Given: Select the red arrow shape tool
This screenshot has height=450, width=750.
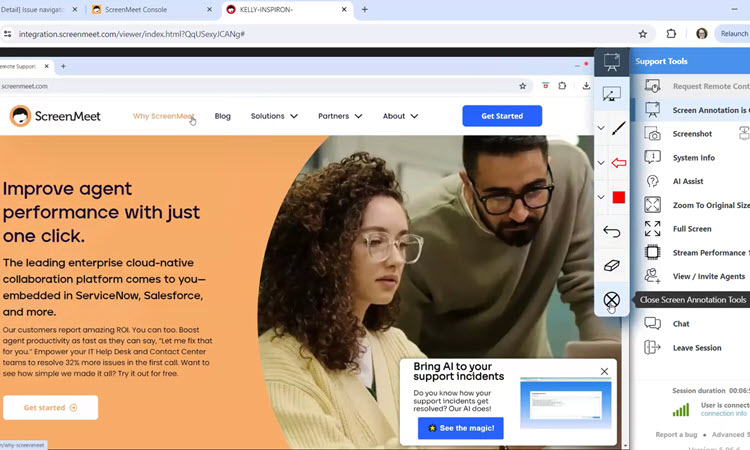Looking at the screenshot, I should (x=618, y=163).
